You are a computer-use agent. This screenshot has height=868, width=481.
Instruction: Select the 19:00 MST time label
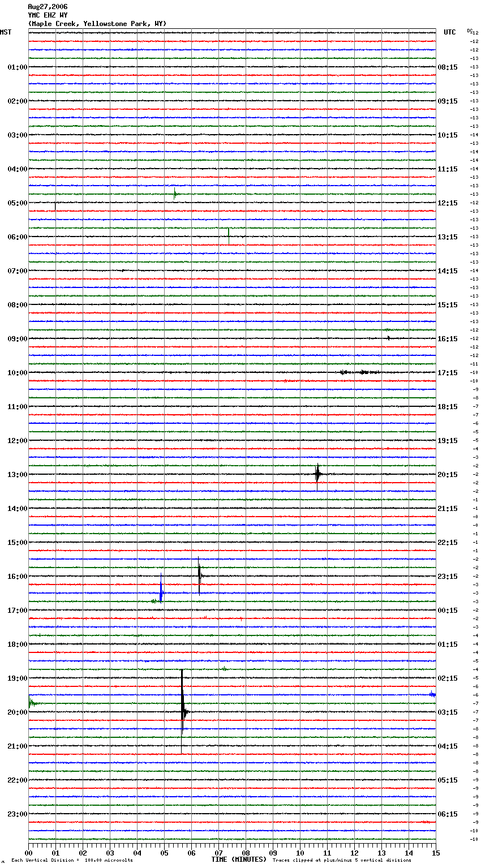tap(17, 678)
